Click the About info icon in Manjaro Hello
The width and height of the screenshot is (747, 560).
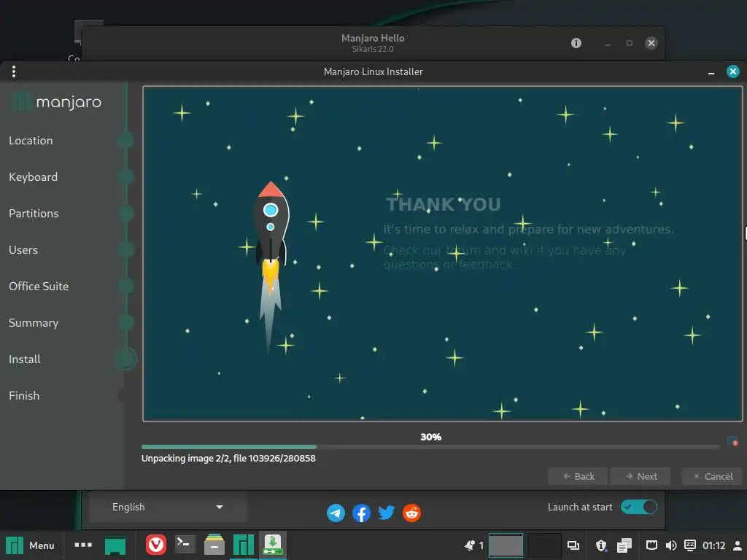click(576, 43)
